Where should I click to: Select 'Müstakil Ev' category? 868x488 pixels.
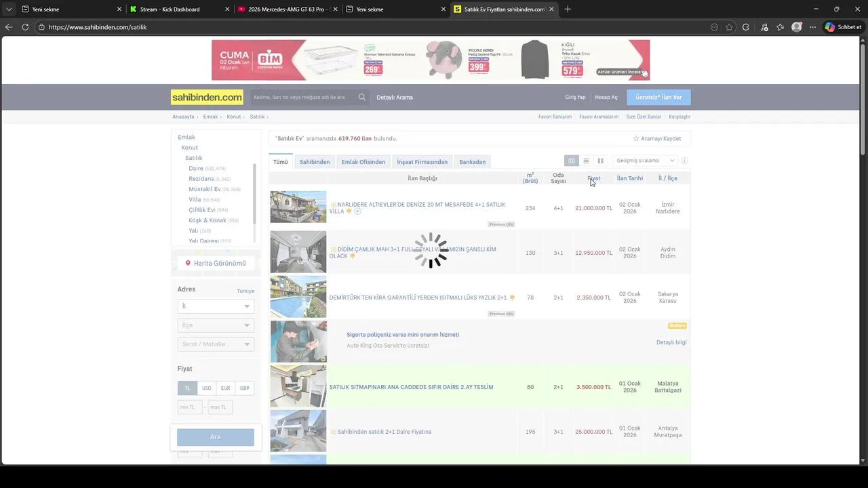[x=205, y=189]
